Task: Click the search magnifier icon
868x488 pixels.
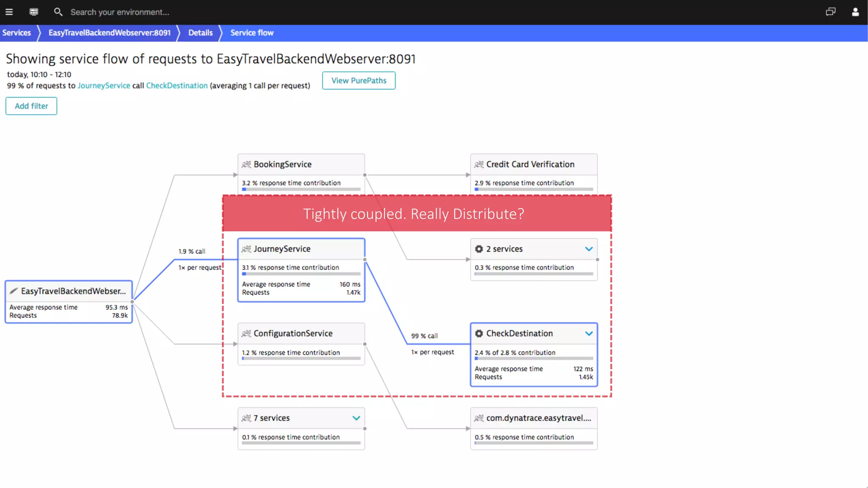Action: point(58,12)
